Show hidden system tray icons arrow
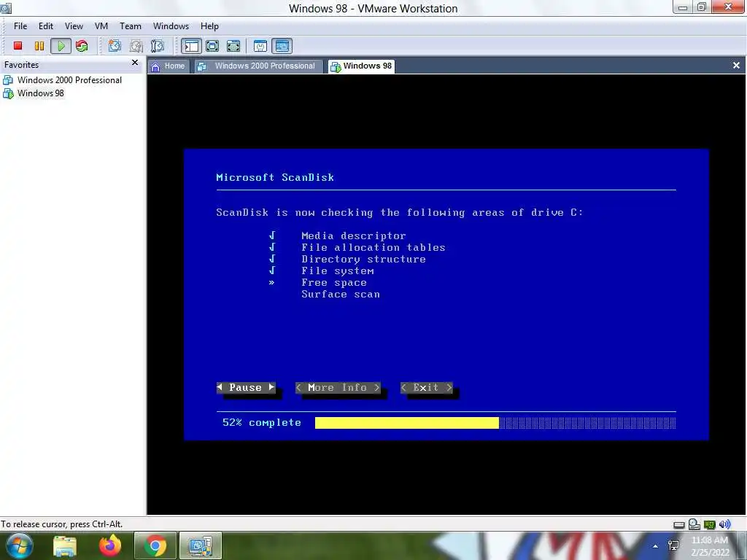Screen dimensions: 747x560 point(656,546)
